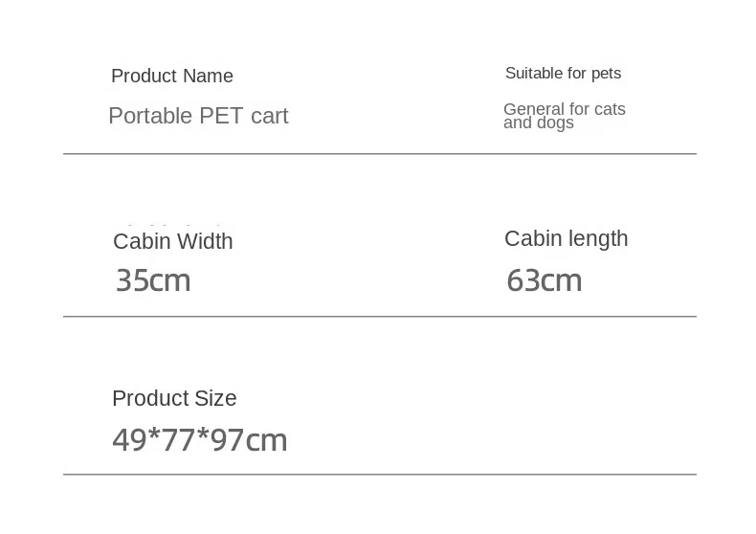This screenshot has width=756, height=534.
Task: Click the word "cats" in the pets description
Action: pos(610,109)
